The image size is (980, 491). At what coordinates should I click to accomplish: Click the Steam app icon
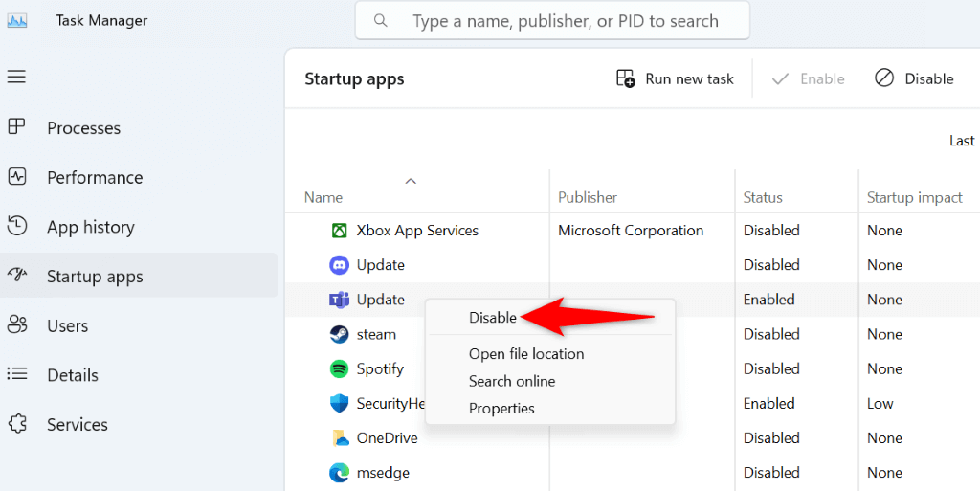[x=339, y=334]
